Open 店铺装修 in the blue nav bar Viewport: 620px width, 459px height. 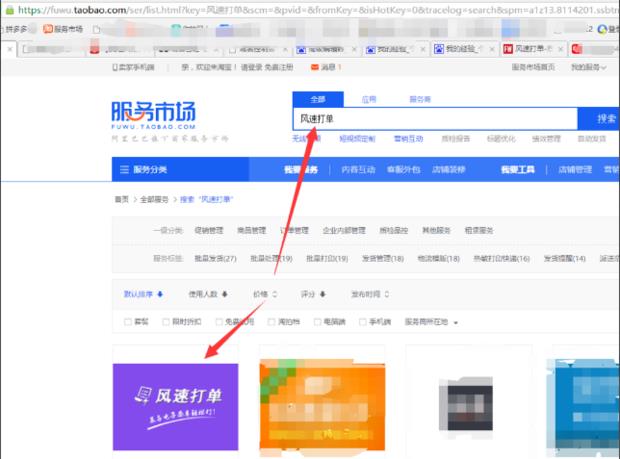(x=448, y=170)
